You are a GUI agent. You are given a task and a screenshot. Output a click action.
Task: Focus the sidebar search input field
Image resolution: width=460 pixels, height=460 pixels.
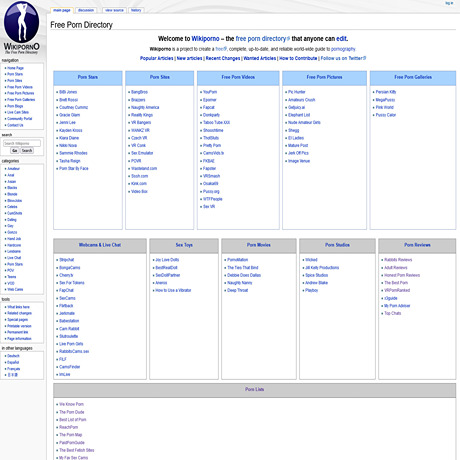[22, 143]
